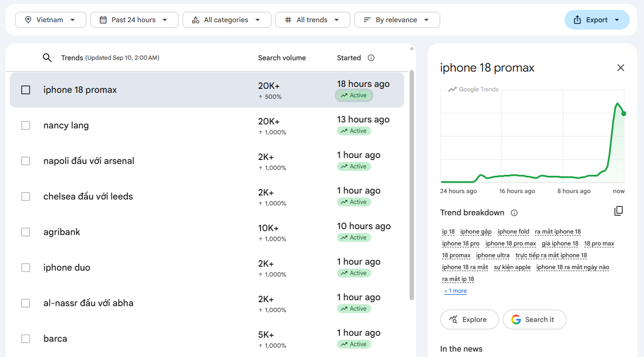Click the Started column header

tap(349, 58)
